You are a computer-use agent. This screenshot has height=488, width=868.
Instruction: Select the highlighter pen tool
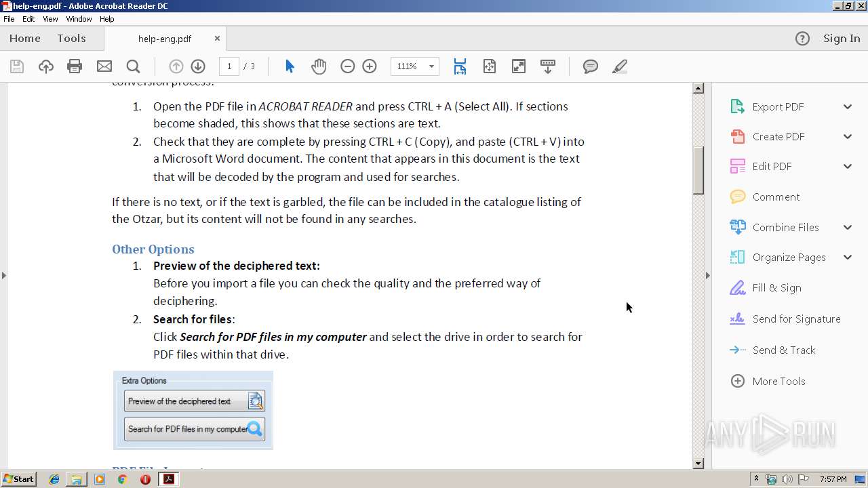619,66
